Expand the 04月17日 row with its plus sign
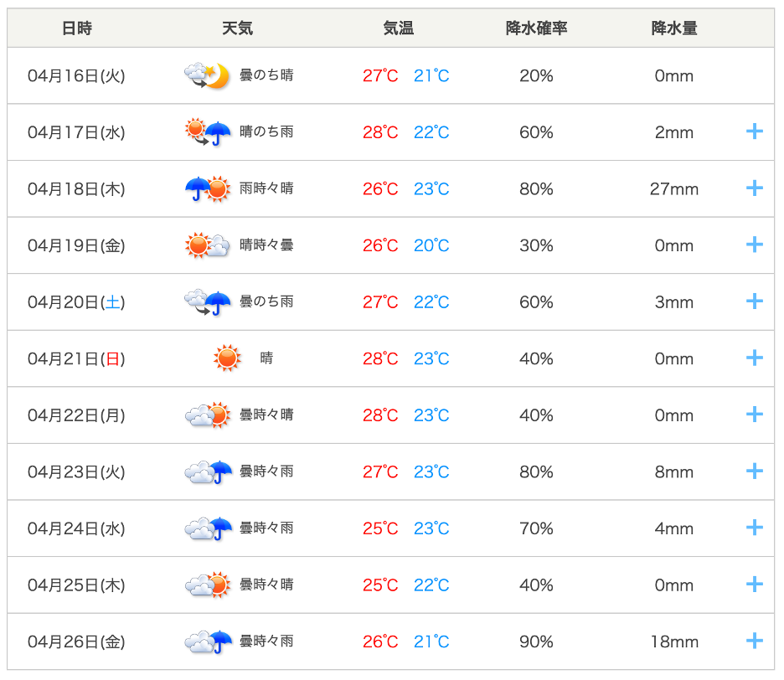 point(755,131)
